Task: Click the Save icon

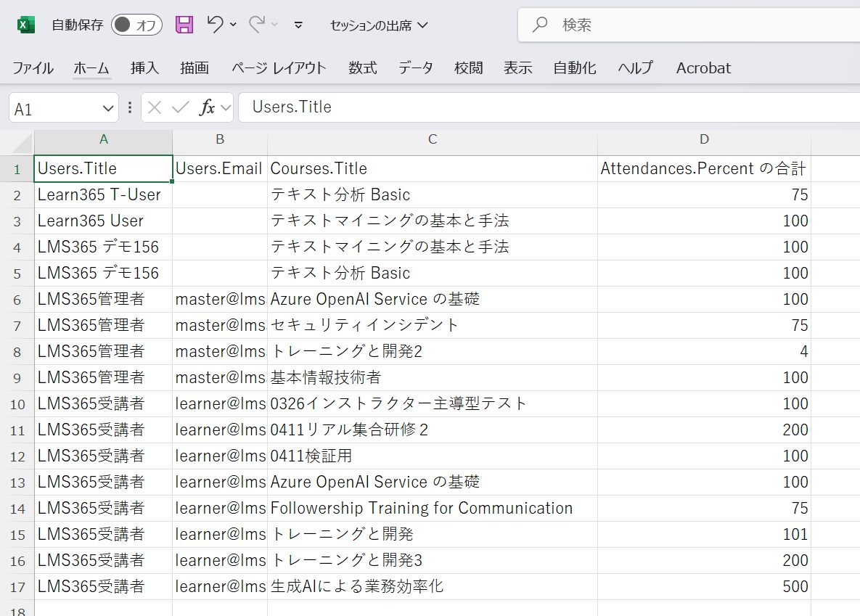Action: coord(184,24)
